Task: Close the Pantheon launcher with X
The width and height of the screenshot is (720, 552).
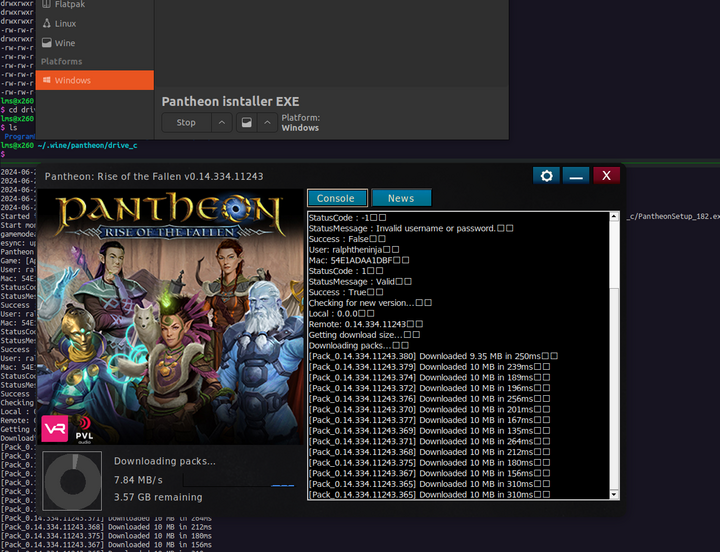Action: (606, 175)
